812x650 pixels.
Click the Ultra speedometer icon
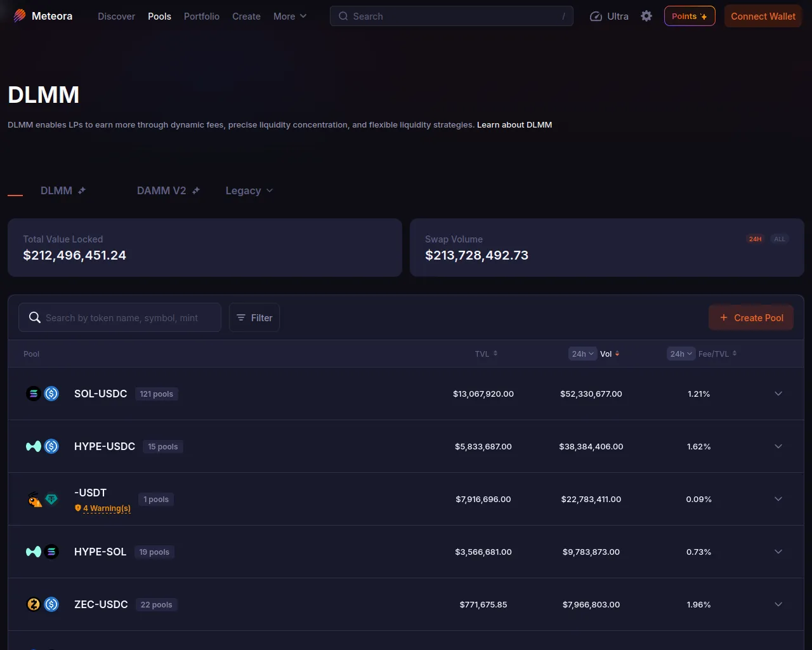tap(596, 17)
